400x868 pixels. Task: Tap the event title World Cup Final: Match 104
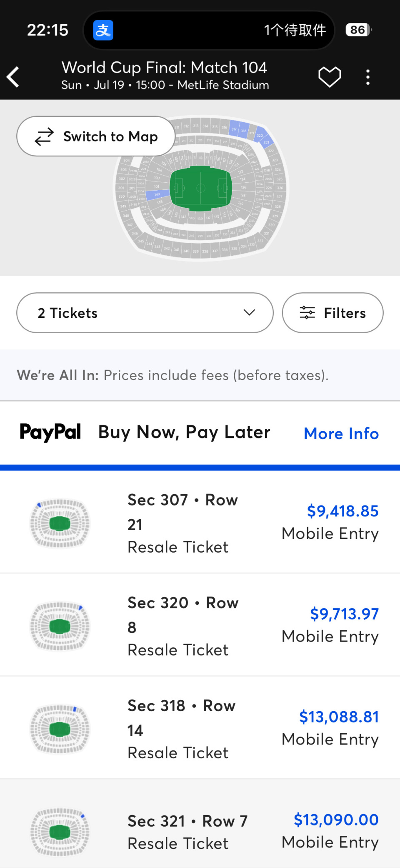(x=164, y=68)
